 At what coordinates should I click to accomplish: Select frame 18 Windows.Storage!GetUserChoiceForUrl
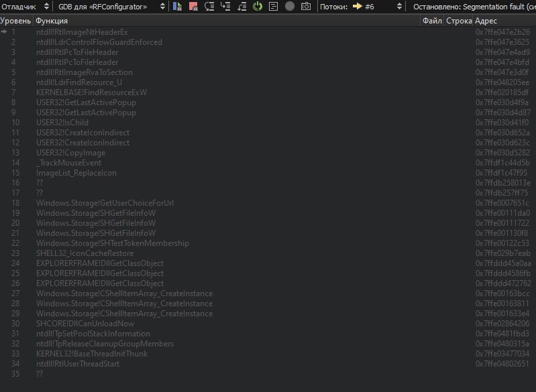point(268,203)
